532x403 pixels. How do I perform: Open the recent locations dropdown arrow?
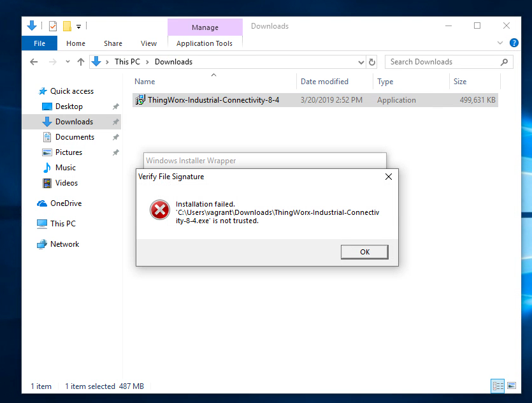68,62
